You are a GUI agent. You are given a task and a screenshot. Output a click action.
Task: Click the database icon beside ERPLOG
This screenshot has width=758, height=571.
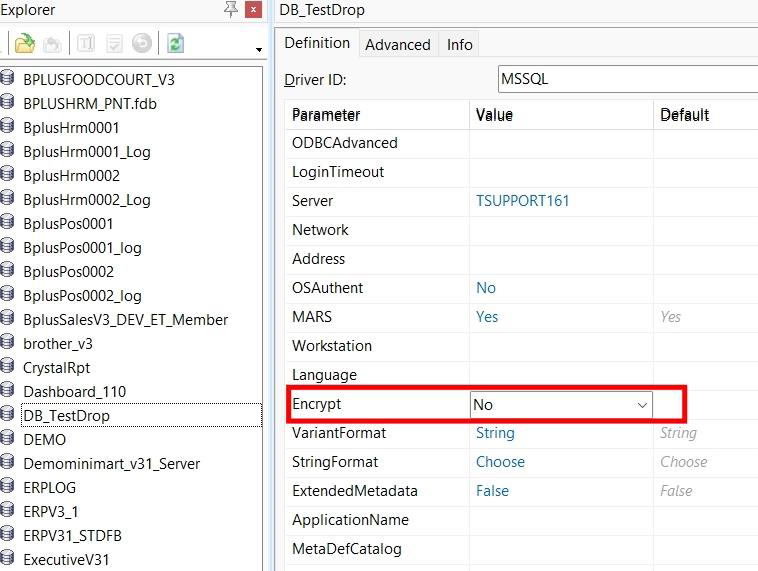click(x=7, y=487)
